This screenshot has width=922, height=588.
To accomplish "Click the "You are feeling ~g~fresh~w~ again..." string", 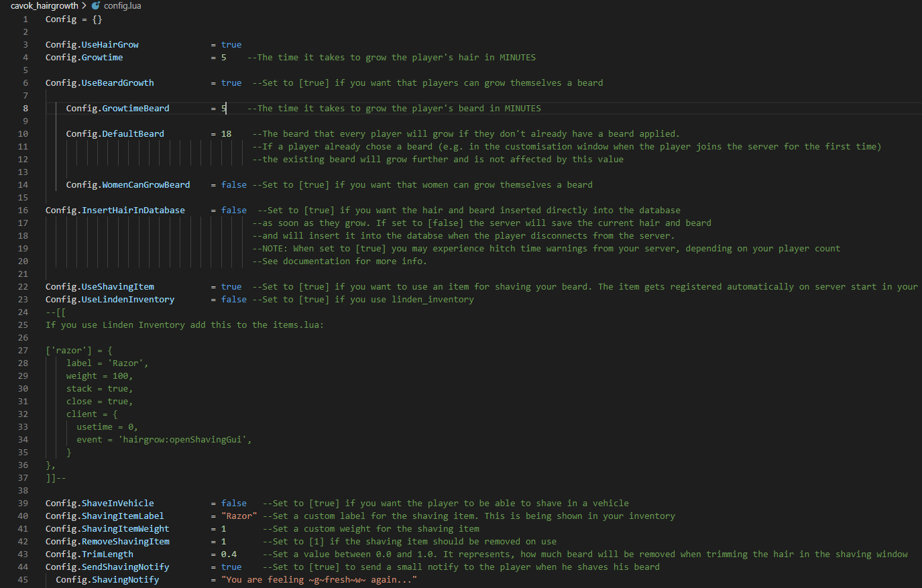I will coord(319,579).
